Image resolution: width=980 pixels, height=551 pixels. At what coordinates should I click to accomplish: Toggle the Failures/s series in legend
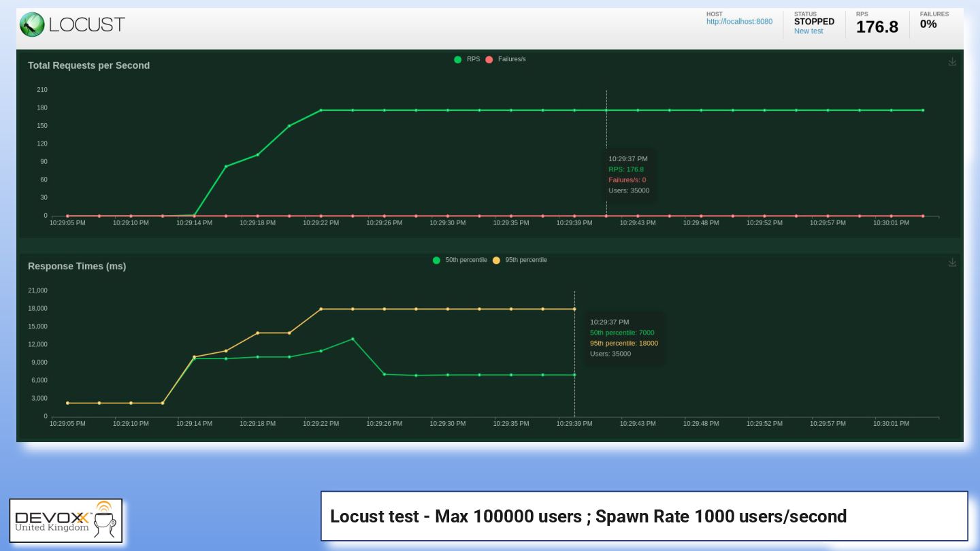tap(511, 59)
